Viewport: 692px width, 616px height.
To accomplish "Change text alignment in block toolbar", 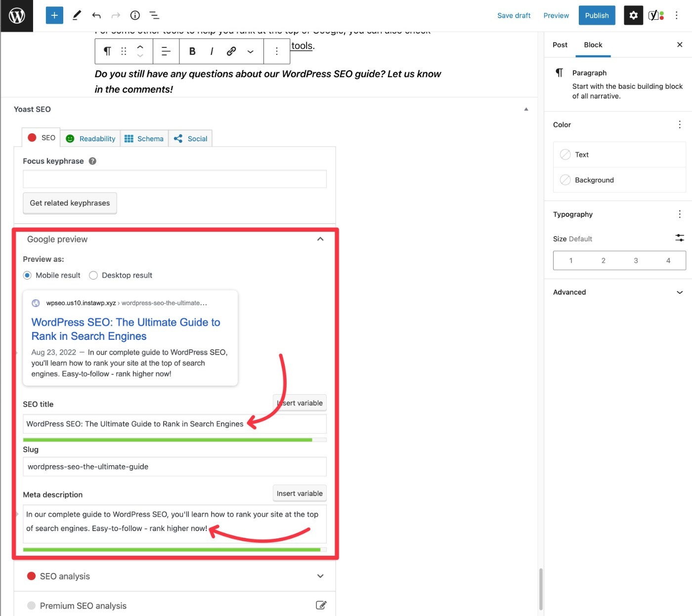I will [166, 51].
